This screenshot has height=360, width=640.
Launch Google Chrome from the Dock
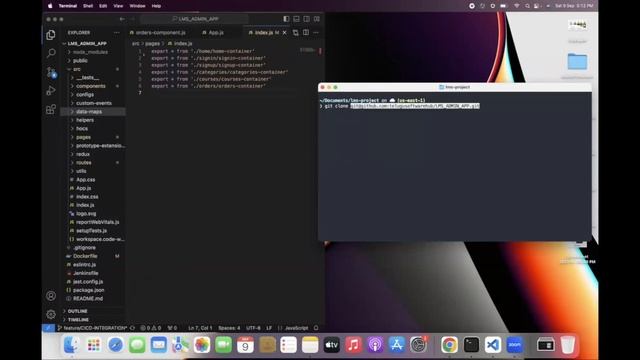tap(449, 345)
